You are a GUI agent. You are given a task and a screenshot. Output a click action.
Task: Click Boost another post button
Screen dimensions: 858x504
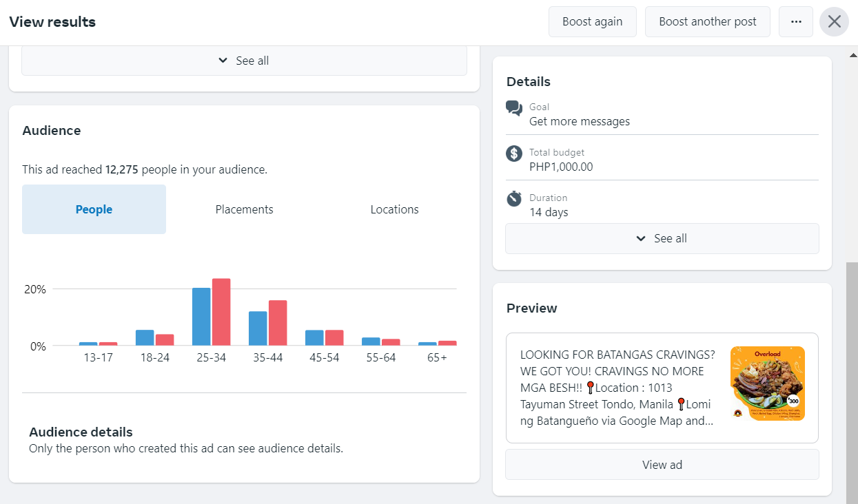pos(708,21)
